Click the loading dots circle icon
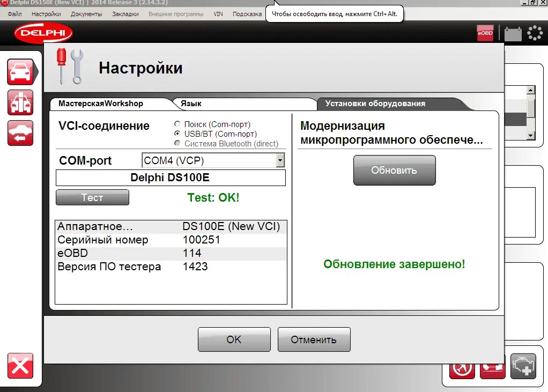The width and height of the screenshot is (548, 392). (x=535, y=33)
